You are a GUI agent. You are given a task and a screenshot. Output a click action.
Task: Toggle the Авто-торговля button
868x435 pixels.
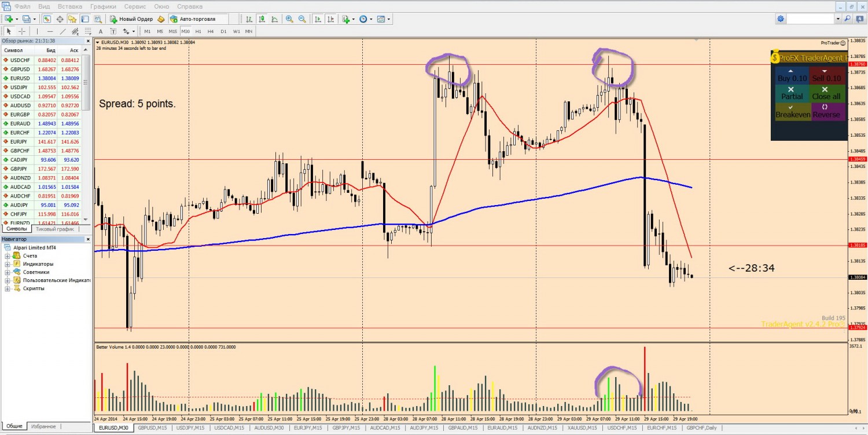tap(198, 19)
